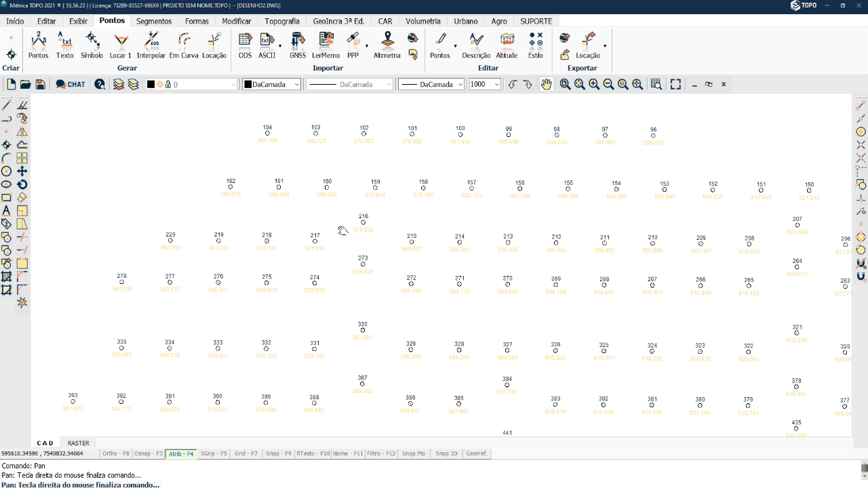Click the Interpolar tool in the ribbon
This screenshot has height=488, width=868.
pos(151,45)
